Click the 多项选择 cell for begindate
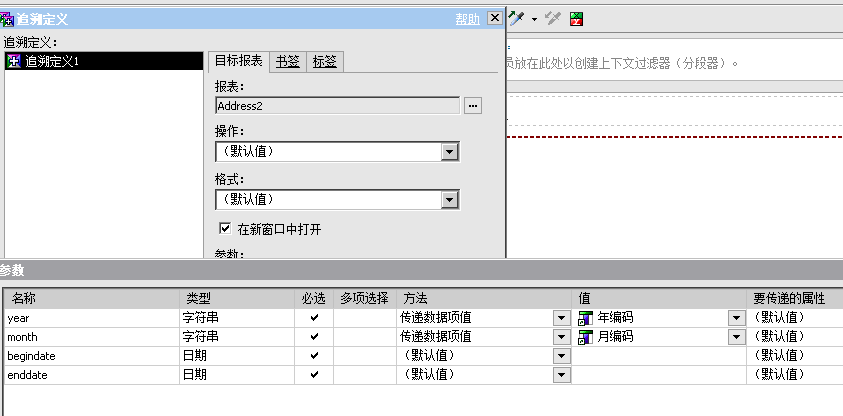Image resolution: width=843 pixels, height=416 pixels. [x=365, y=356]
